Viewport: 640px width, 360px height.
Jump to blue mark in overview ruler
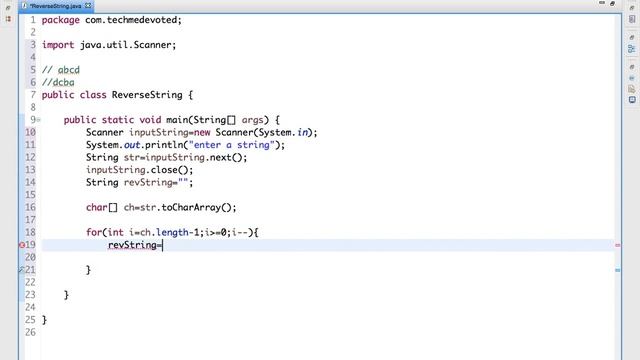point(618,270)
